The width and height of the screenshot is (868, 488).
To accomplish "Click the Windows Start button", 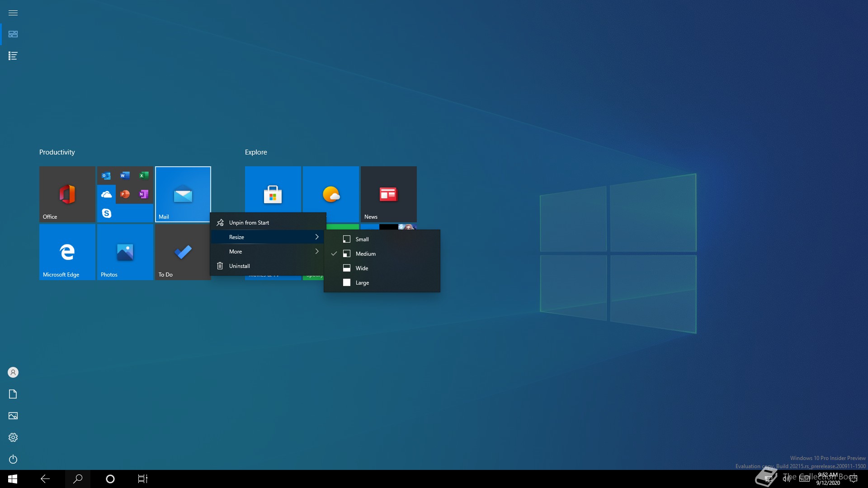I will click(x=13, y=479).
